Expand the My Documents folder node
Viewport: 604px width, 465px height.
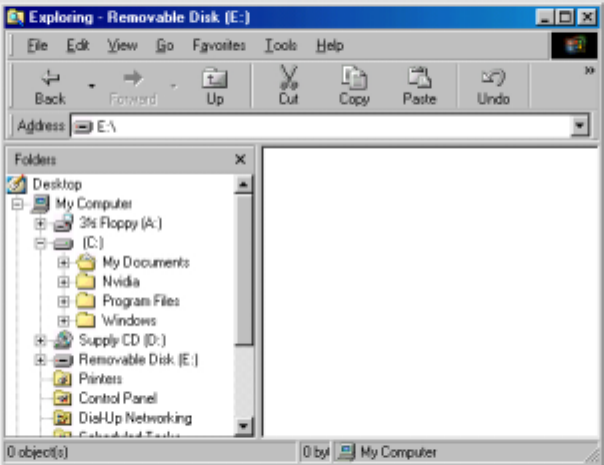tap(64, 262)
